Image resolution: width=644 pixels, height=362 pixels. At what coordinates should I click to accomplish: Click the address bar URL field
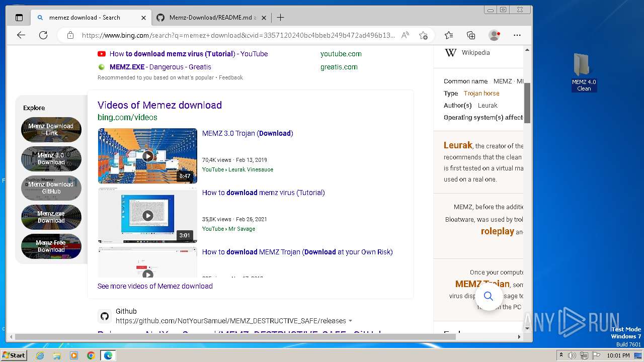238,35
